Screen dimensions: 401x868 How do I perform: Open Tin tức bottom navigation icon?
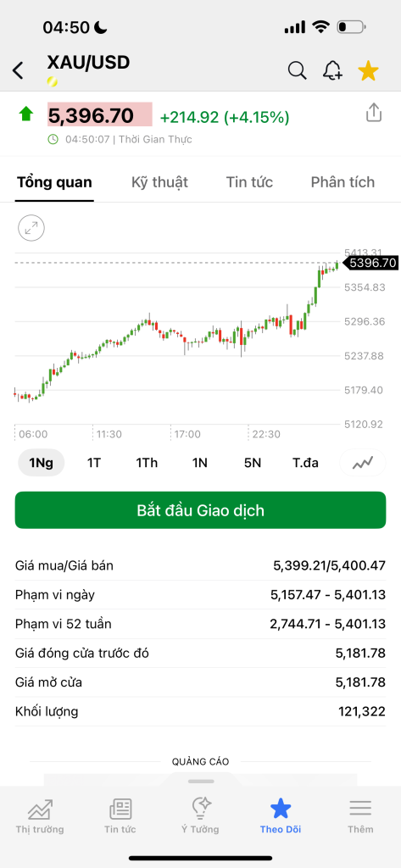120,810
